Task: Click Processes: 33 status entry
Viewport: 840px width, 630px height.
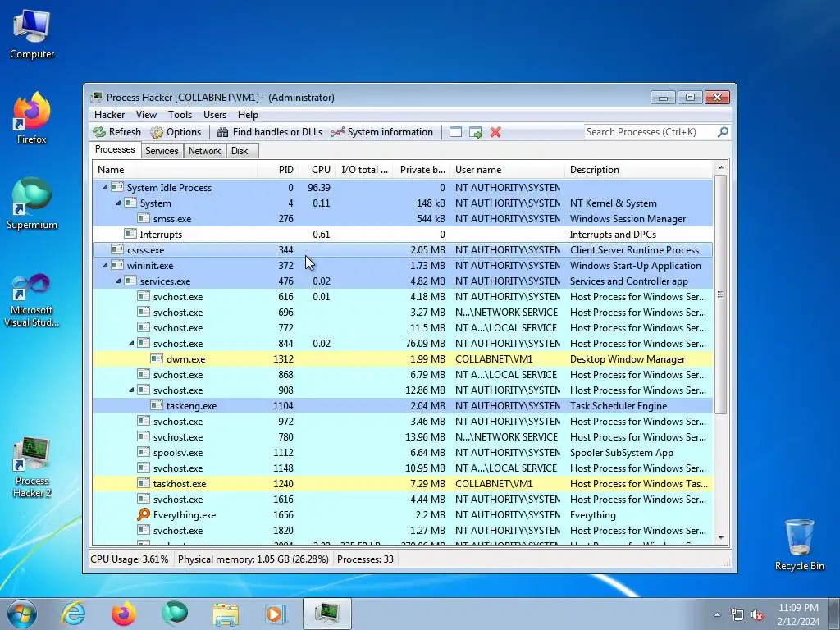Action: click(365, 559)
